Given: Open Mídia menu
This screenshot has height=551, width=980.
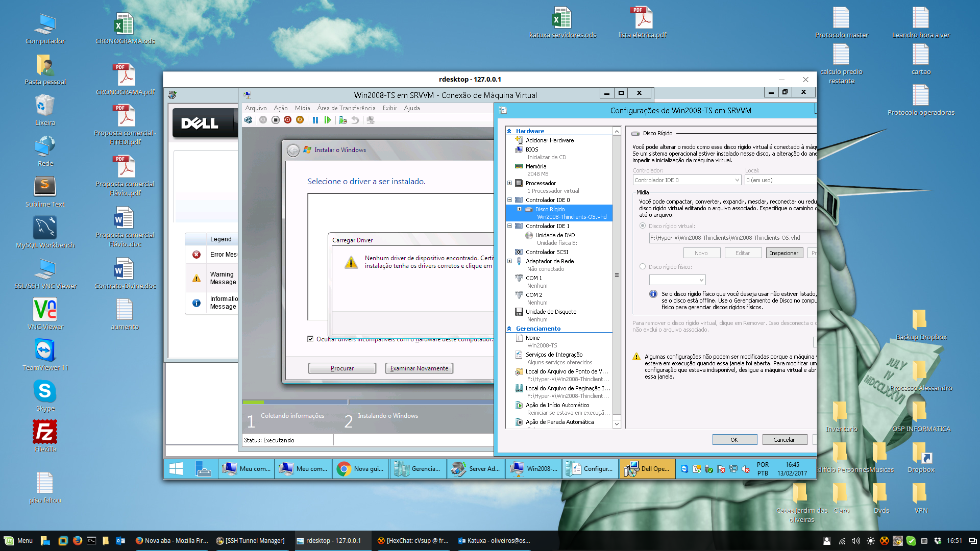Looking at the screenshot, I should pyautogui.click(x=303, y=108).
